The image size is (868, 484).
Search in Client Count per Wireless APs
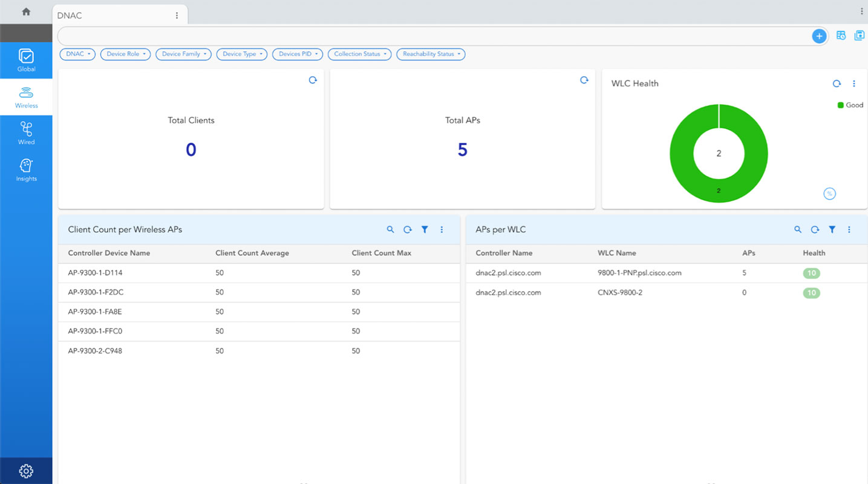390,230
